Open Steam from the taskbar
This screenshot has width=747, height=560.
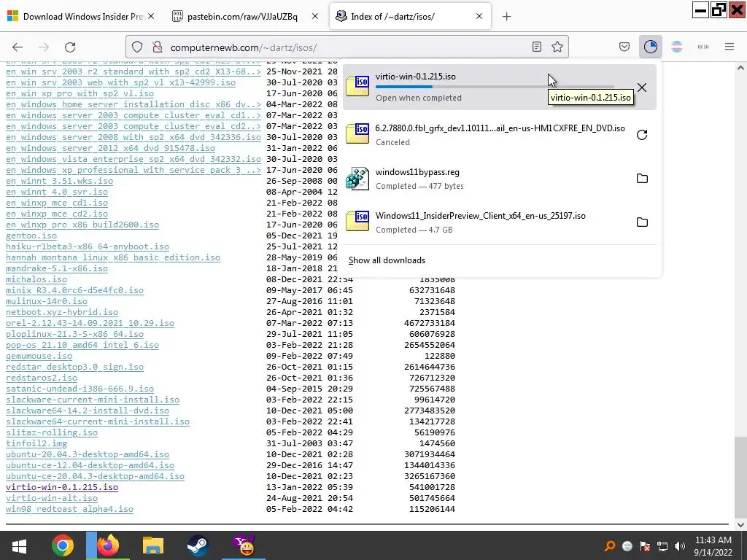198,545
